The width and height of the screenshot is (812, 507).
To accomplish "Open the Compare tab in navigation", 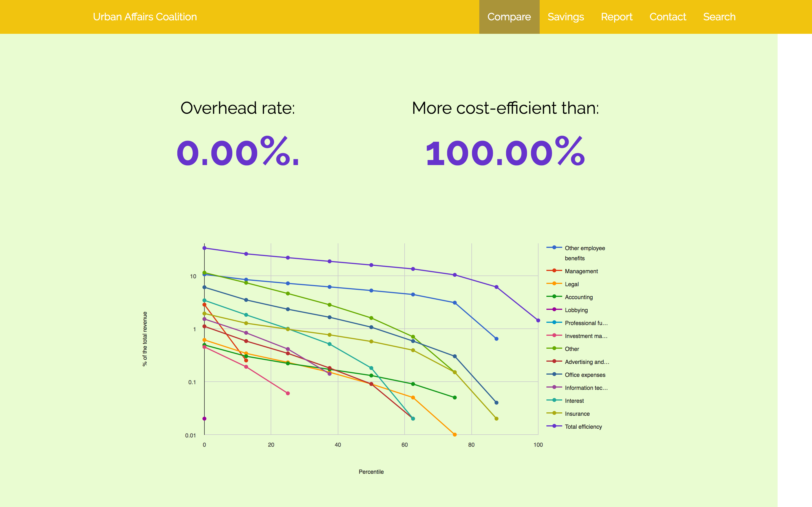I will [509, 17].
